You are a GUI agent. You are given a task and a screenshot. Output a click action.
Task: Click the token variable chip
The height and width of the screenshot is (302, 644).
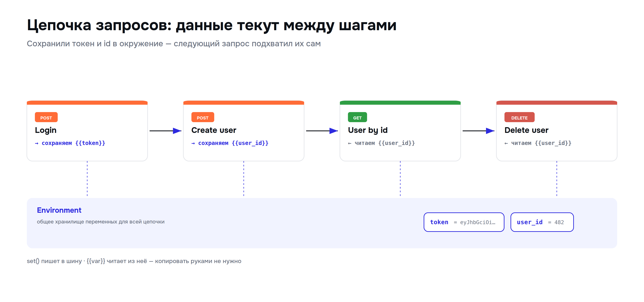coord(464,222)
